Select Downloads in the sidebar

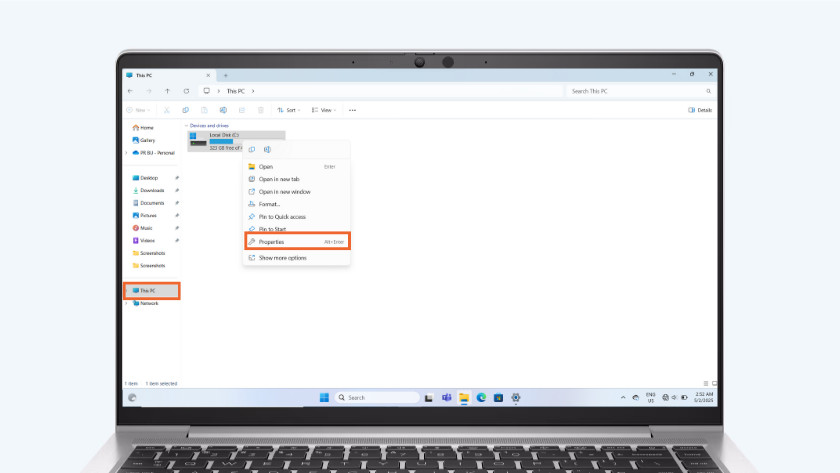(x=152, y=190)
